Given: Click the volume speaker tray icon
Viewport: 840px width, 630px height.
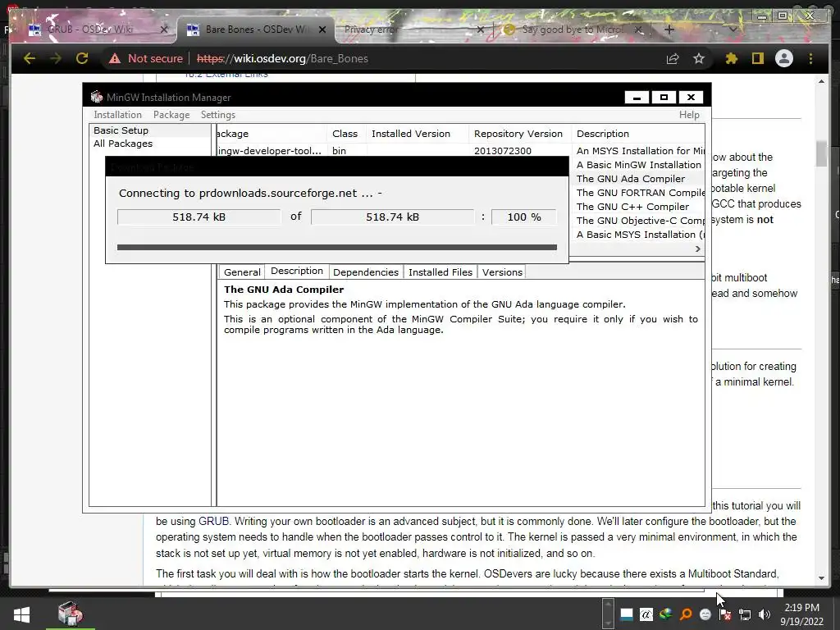Looking at the screenshot, I should pyautogui.click(x=765, y=614).
